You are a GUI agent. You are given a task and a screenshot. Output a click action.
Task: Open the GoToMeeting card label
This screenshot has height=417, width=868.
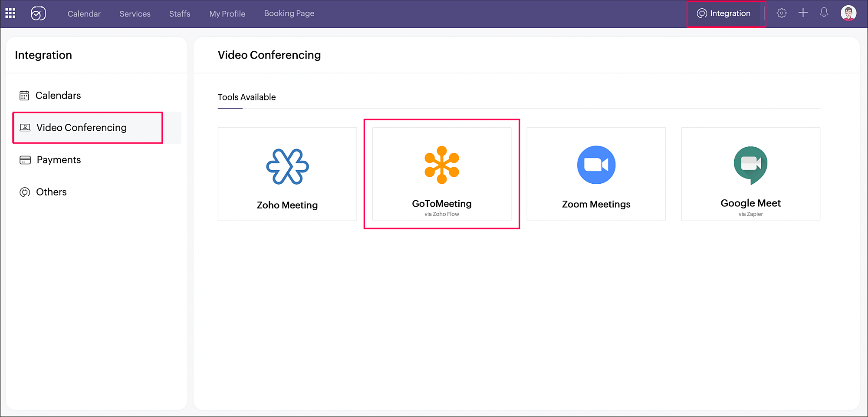(442, 204)
